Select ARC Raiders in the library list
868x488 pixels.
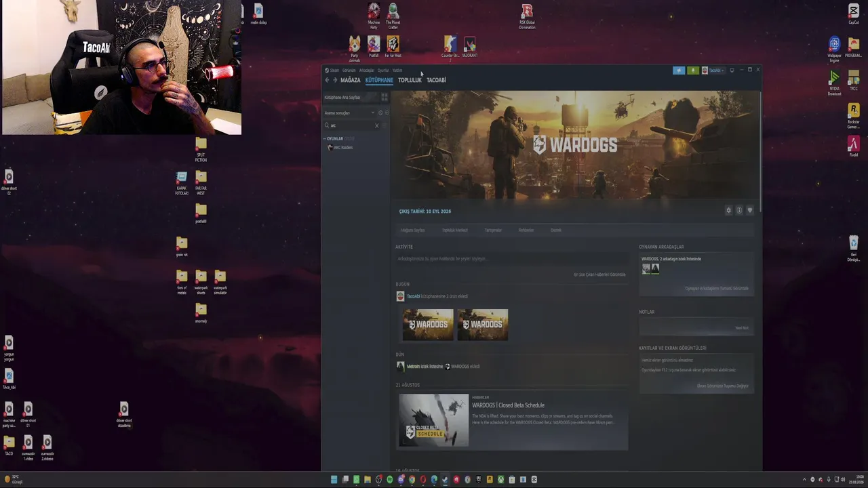click(x=343, y=148)
